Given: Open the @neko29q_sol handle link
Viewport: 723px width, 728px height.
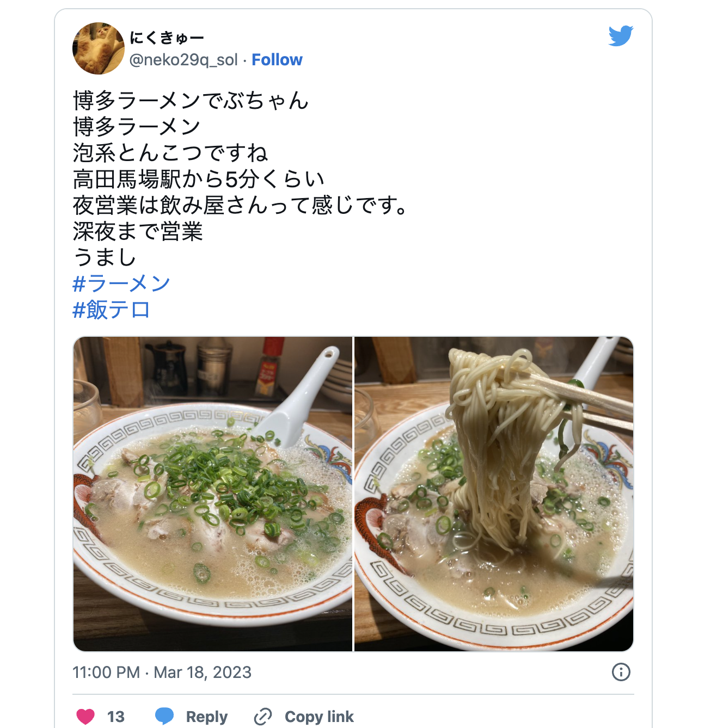Looking at the screenshot, I should (x=183, y=60).
